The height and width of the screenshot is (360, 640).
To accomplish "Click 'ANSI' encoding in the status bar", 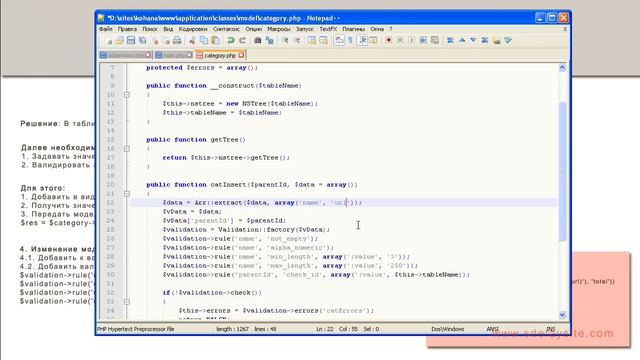I will click(x=492, y=329).
